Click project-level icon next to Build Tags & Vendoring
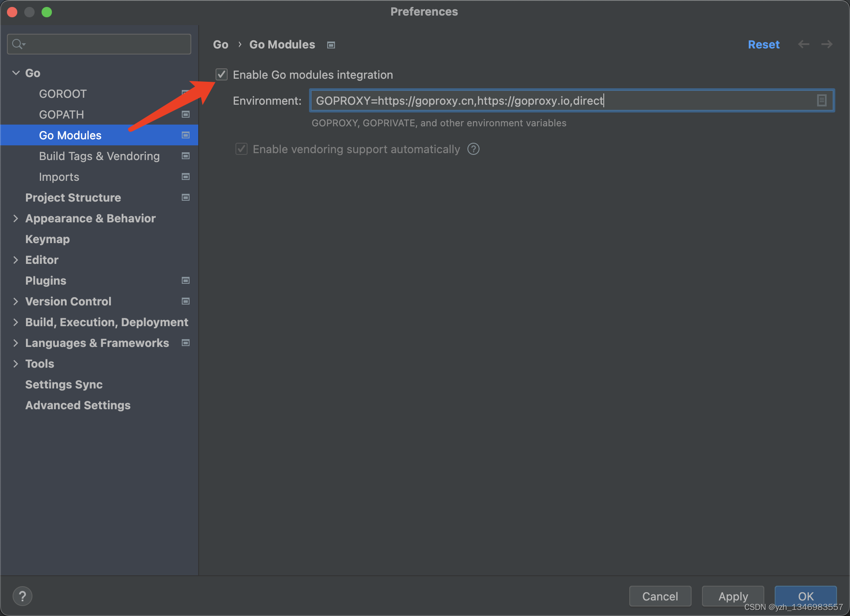The width and height of the screenshot is (850, 616). (186, 156)
